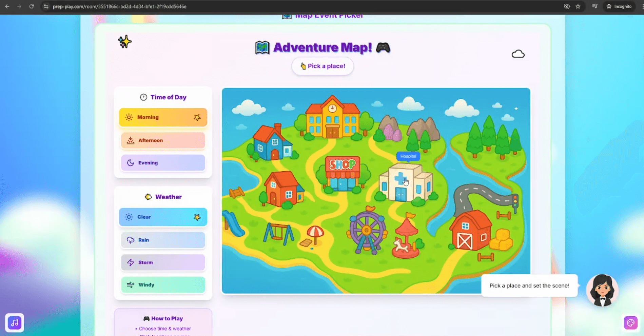Viewport: 644px width, 336px height.
Task: Set weather to Storm
Action: (x=163, y=262)
